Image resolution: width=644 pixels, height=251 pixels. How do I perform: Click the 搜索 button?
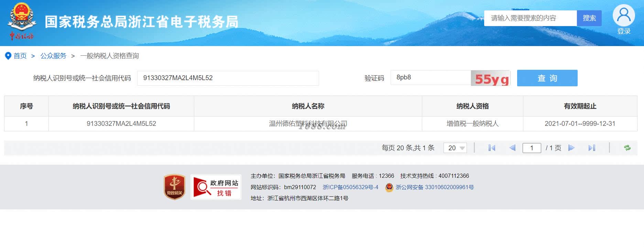tap(589, 18)
